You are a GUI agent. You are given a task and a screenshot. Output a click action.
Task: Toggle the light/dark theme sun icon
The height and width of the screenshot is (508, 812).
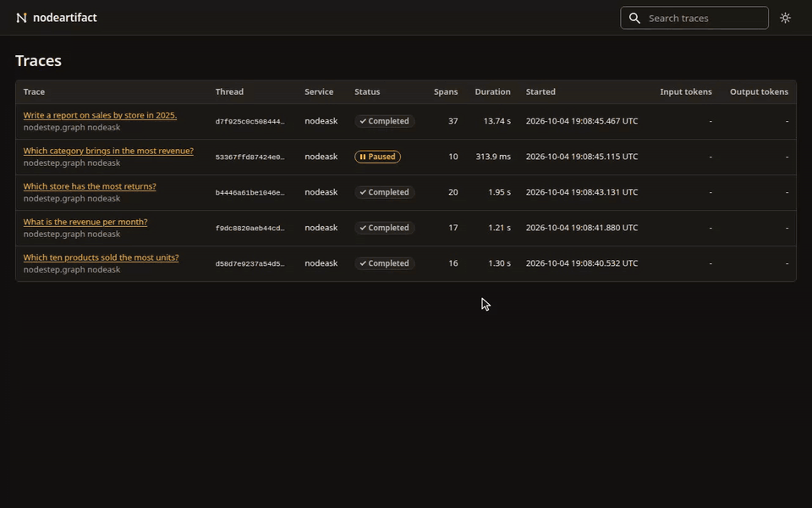click(785, 18)
